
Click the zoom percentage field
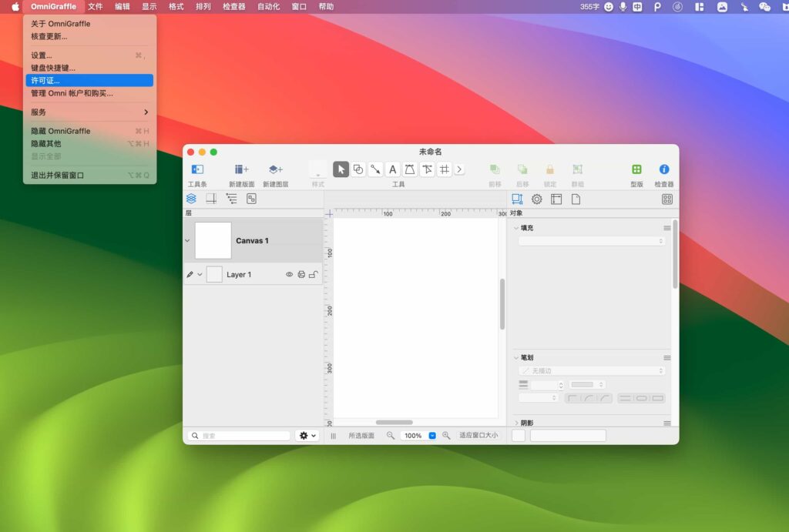pyautogui.click(x=413, y=435)
